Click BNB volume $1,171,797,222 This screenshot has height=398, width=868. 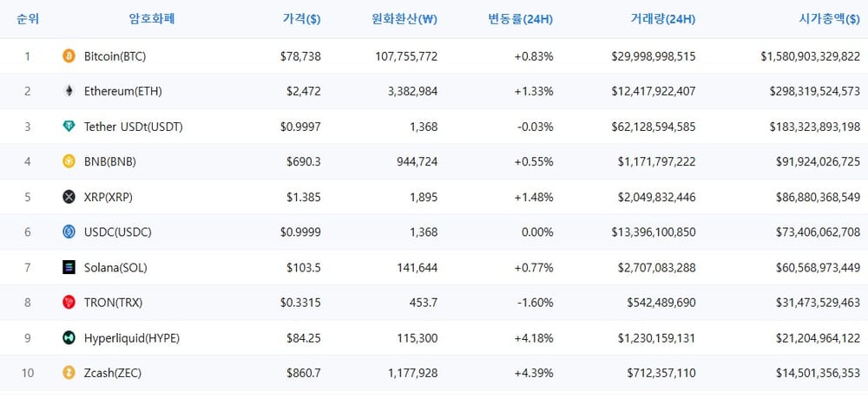[656, 162]
